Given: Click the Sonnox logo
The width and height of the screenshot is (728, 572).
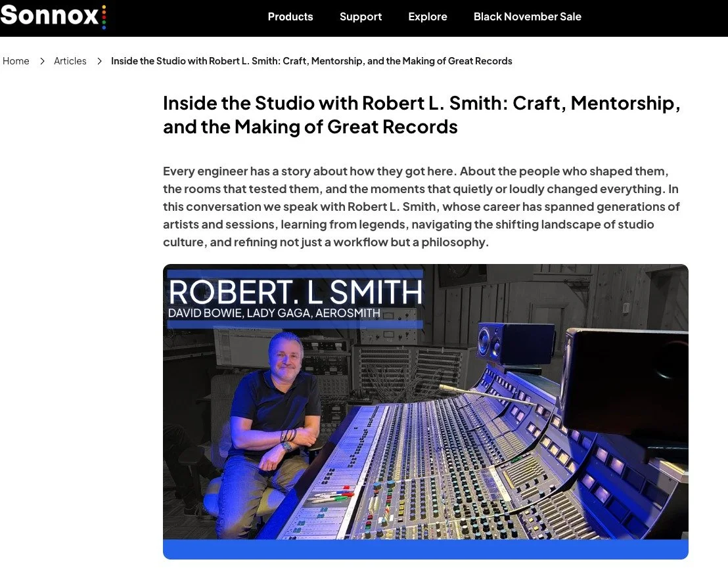Looking at the screenshot, I should [53, 16].
